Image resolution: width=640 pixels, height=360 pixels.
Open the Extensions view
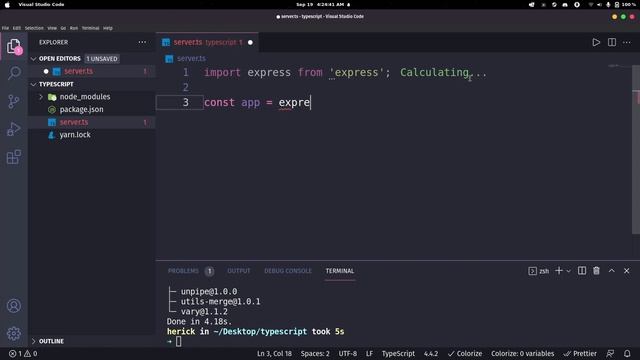14,157
